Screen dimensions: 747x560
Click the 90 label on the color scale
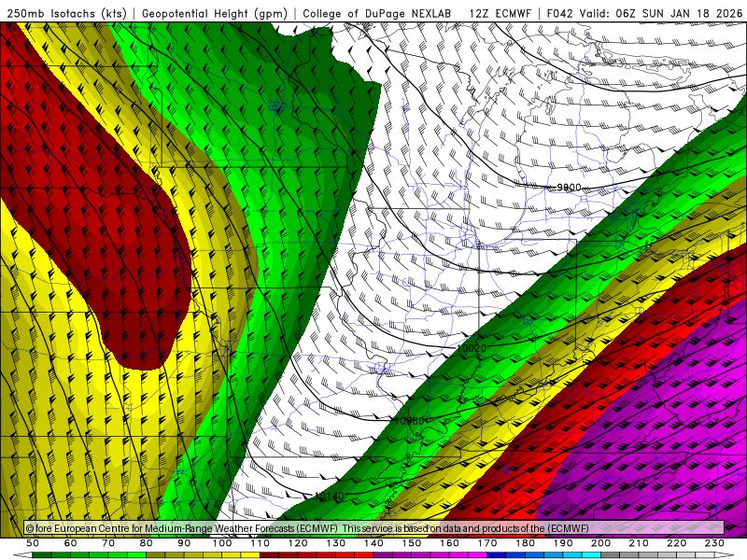click(x=184, y=543)
